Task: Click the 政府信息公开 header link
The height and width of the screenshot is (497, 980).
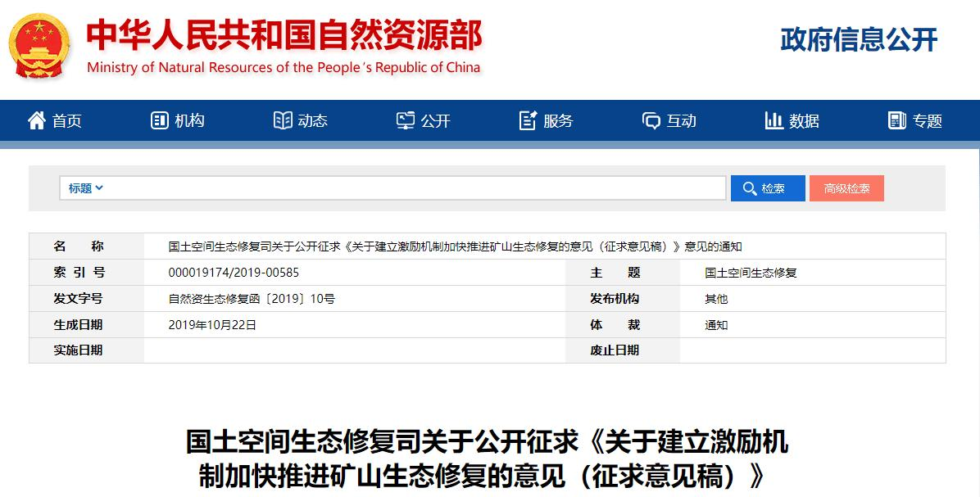Action: pos(858,39)
